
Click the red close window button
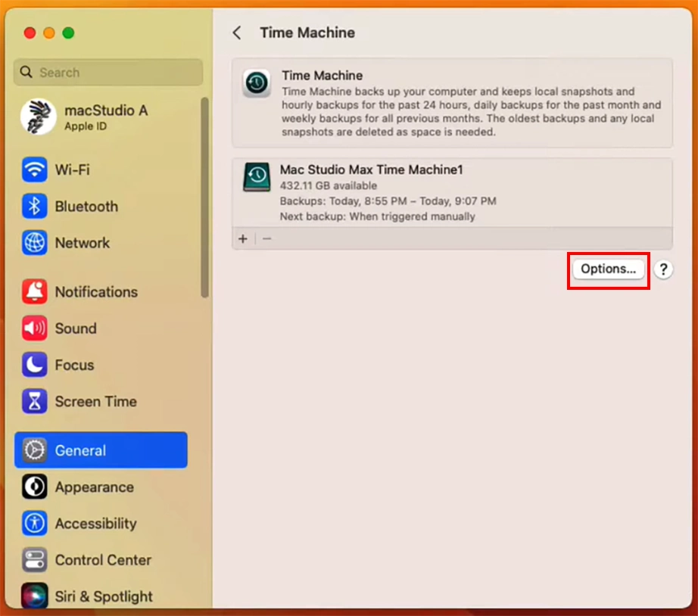click(x=30, y=33)
